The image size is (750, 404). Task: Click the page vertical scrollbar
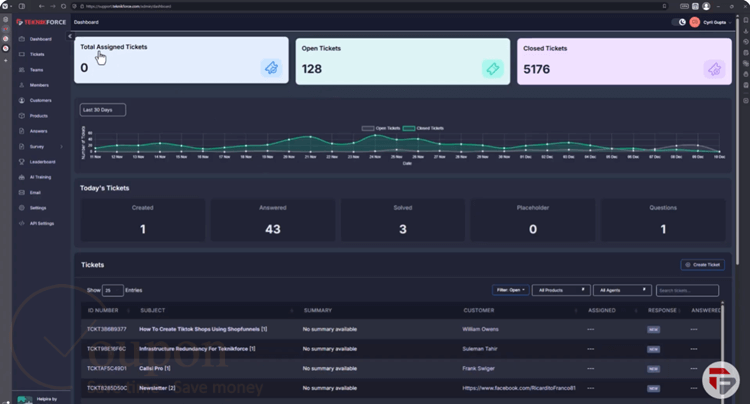[x=737, y=141]
